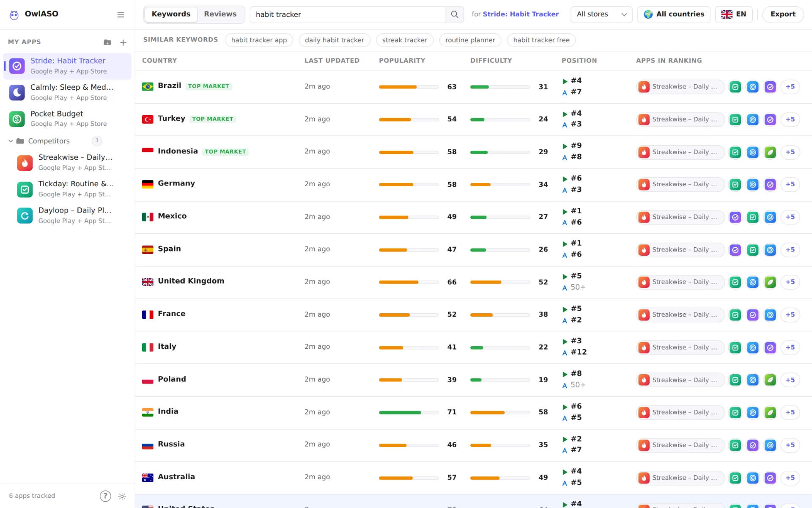Screen dimensions: 812x508
Task: Open Calmly: Sleep & Med app icon
Action: click(x=17, y=92)
